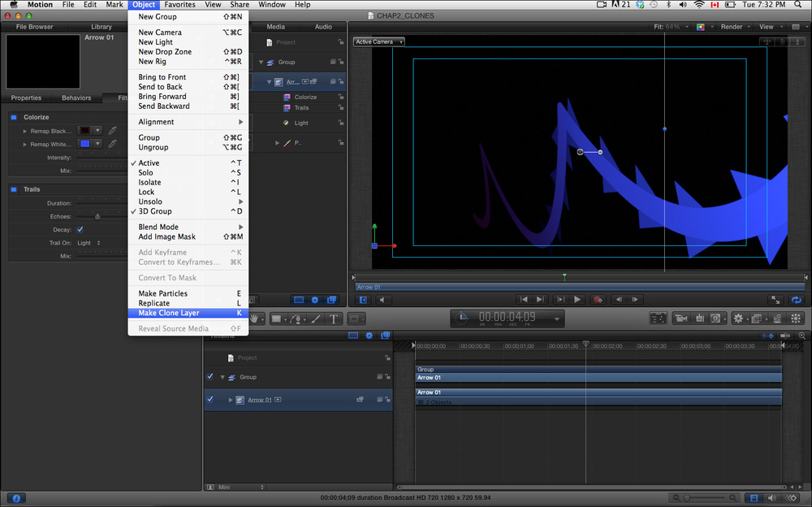This screenshot has height=507, width=812.
Task: Pick Remap Black color with eyedropper
Action: (113, 131)
